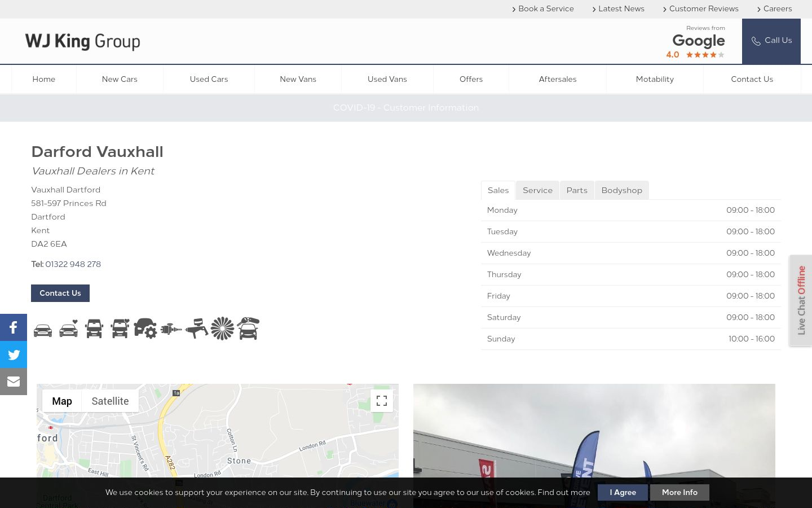Image resolution: width=812 pixels, height=508 pixels.
Task: Click the parts spark plug icon
Action: pyautogui.click(x=171, y=329)
